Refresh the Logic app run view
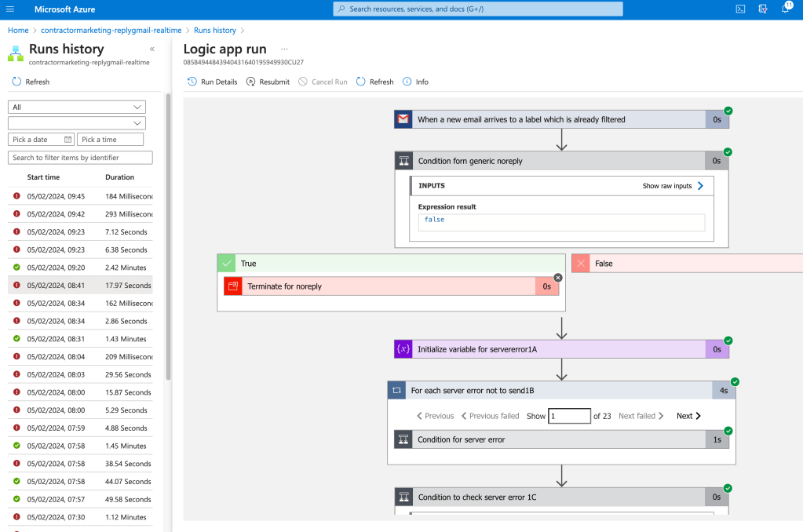Viewport: 803px width, 532px height. 375,82
